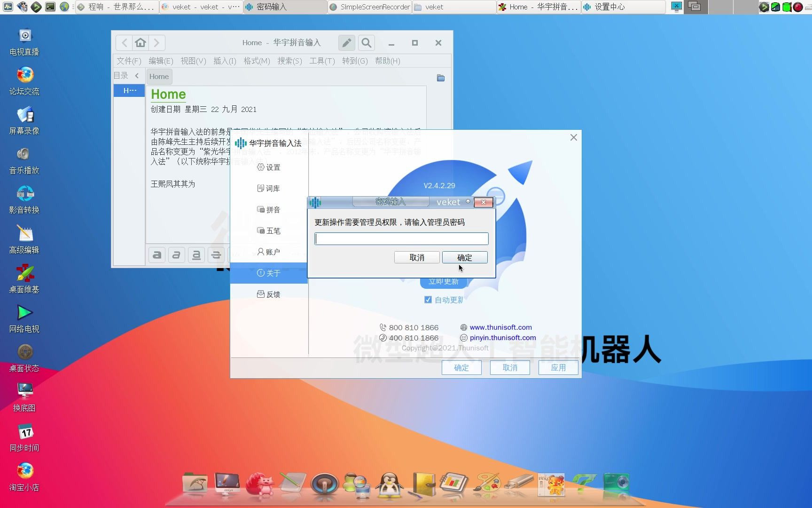
Task: Open 搜索(S) menu in the wiki window
Action: pyautogui.click(x=289, y=61)
